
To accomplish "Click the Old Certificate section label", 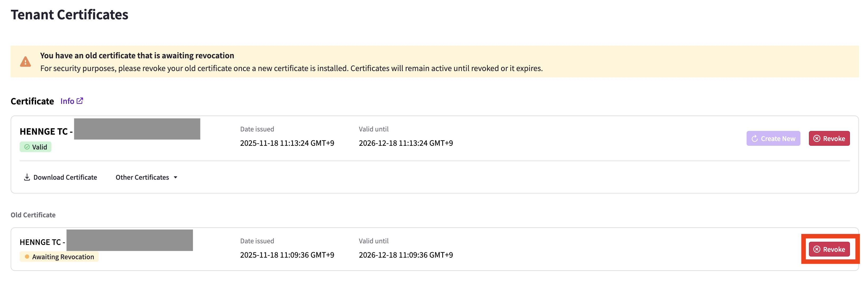I will tap(33, 215).
